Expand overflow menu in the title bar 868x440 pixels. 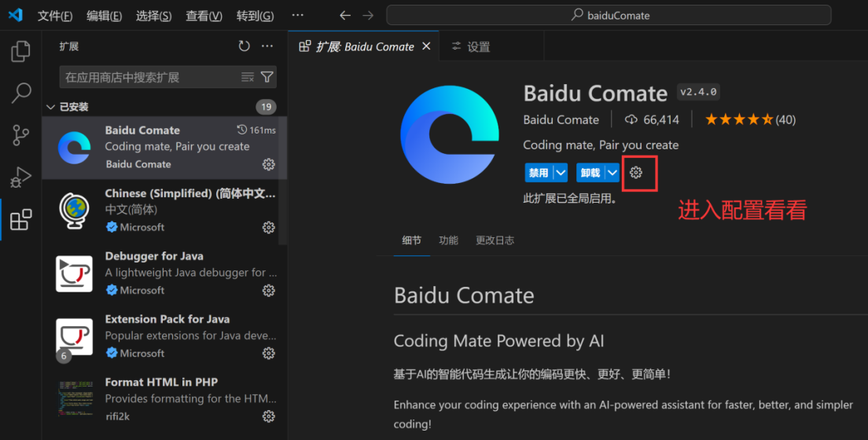tap(298, 15)
